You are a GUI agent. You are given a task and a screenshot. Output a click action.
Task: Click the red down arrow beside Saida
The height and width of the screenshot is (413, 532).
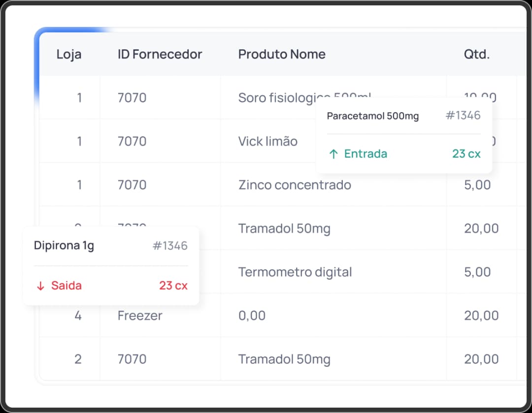[x=40, y=286]
